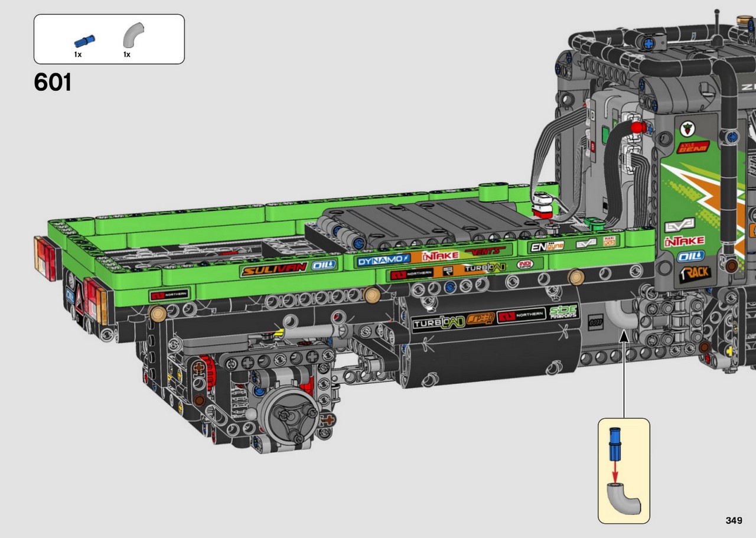Click the gray curved tube in the parts box
This screenshot has width=756, height=538.
(x=133, y=36)
